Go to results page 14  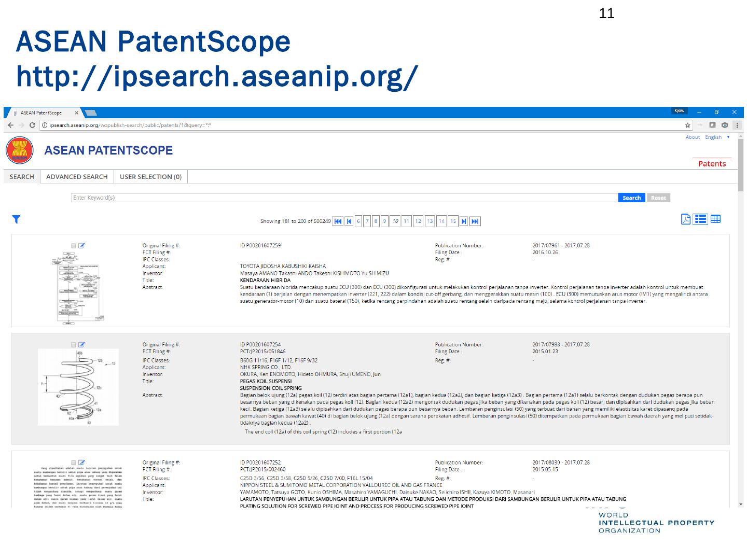(441, 221)
